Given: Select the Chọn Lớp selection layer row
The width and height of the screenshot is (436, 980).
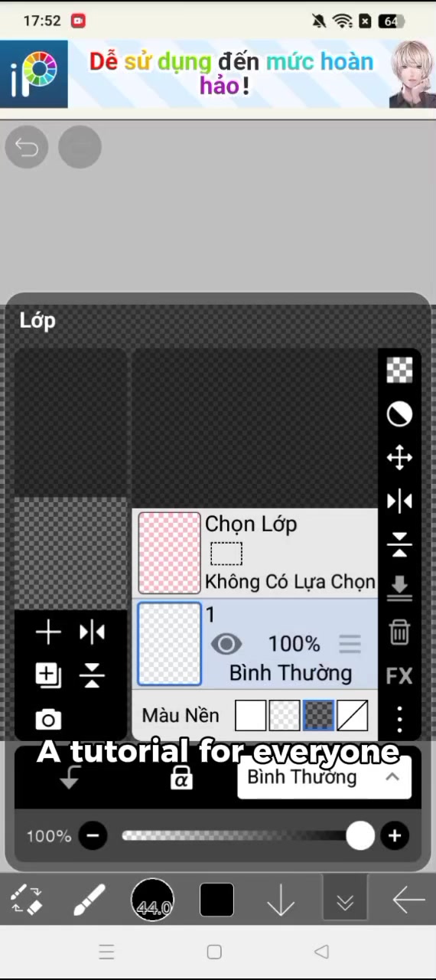Looking at the screenshot, I should click(x=255, y=554).
